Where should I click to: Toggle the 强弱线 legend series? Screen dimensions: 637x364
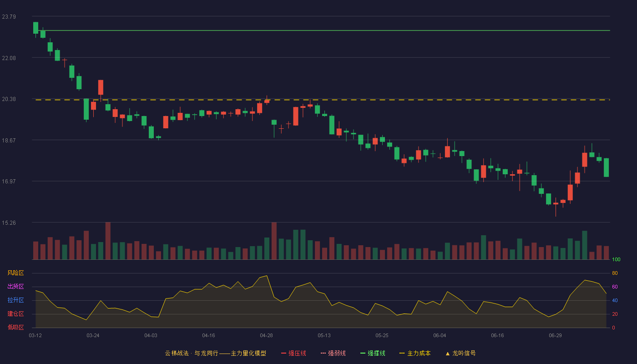333,353
